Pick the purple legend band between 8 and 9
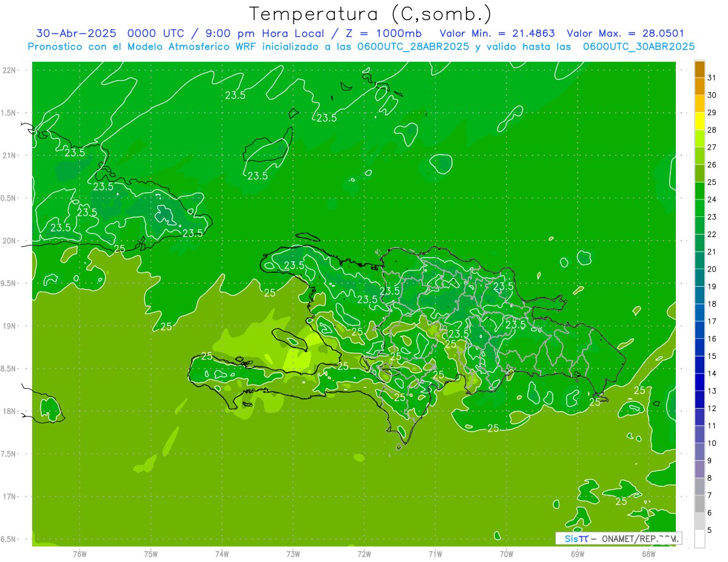 [x=699, y=469]
